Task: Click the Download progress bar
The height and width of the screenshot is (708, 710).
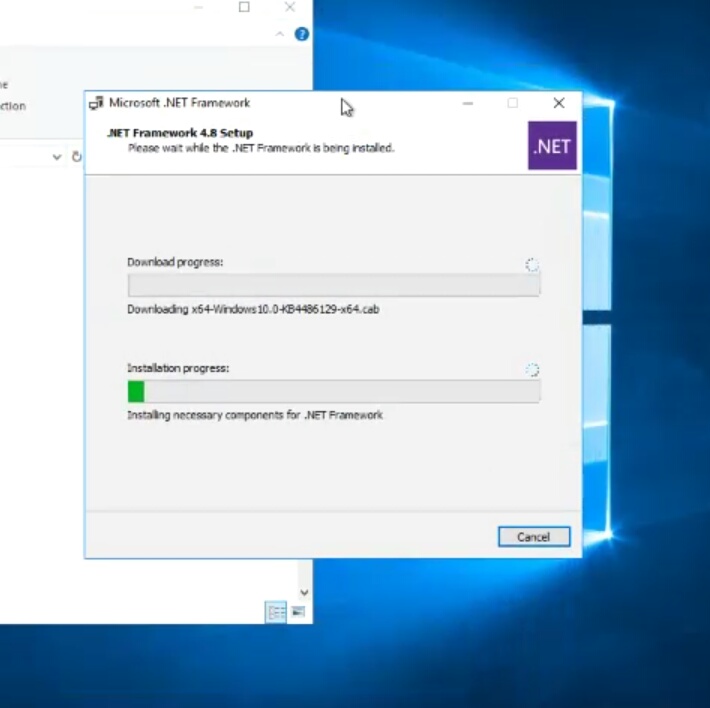Action: pos(334,285)
